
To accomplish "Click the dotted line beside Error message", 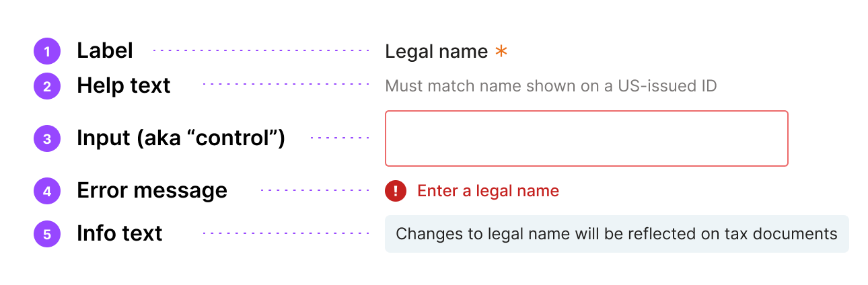I will (x=315, y=190).
